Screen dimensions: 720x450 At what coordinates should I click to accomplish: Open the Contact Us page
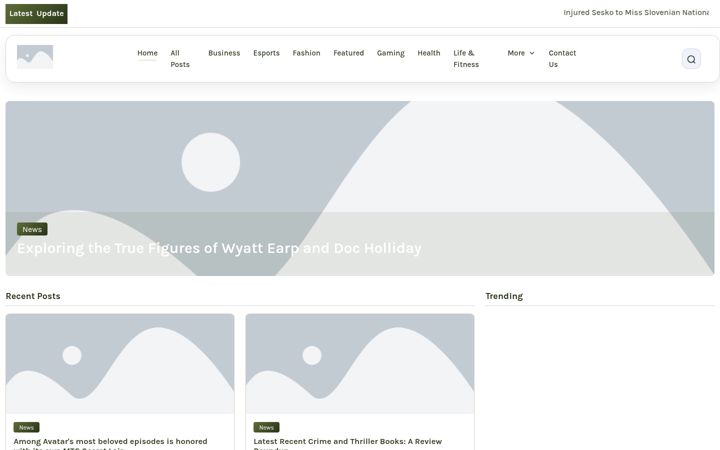562,59
